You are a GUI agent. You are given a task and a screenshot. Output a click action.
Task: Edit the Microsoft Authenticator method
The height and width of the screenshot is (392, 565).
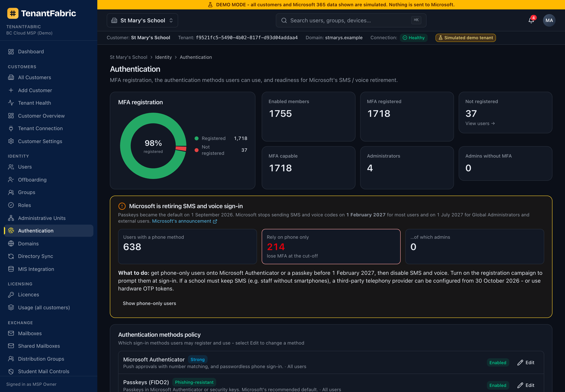click(526, 363)
